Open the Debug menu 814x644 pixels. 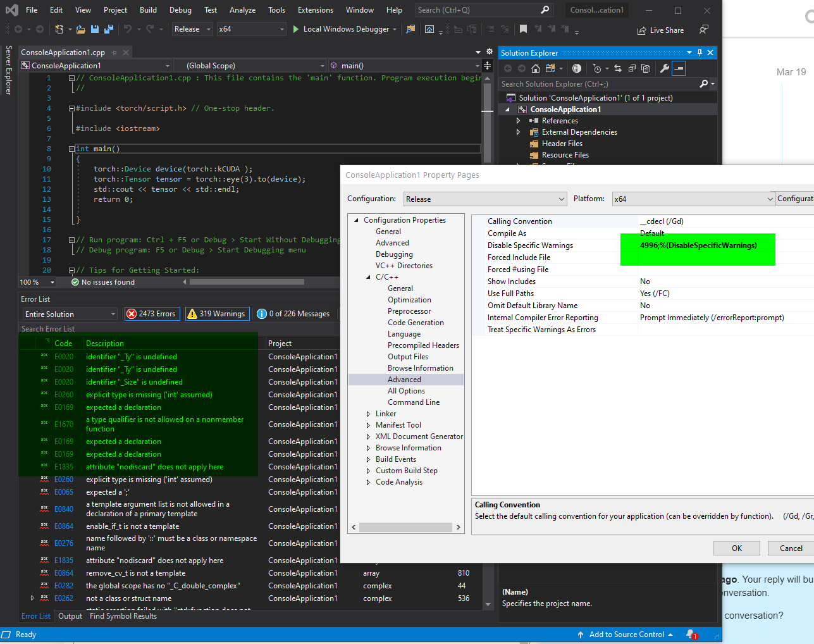(180, 10)
